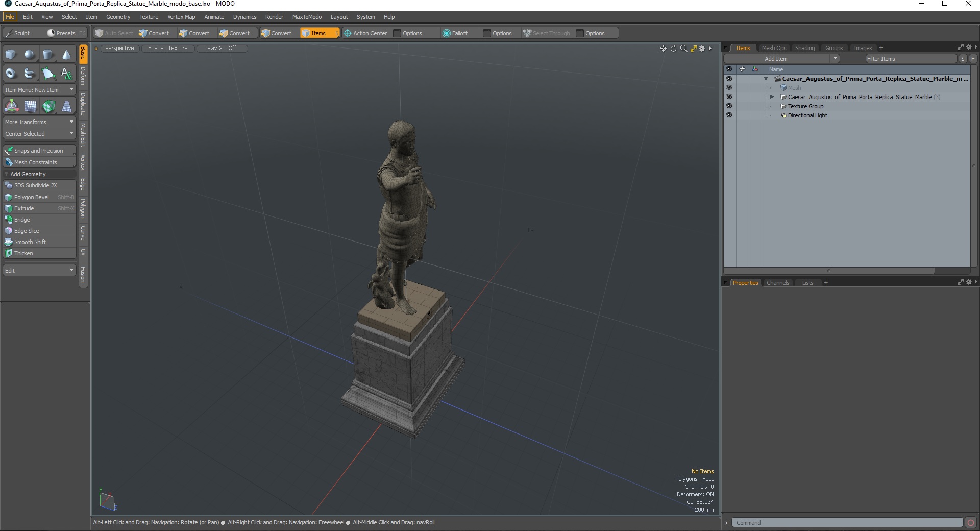This screenshot has height=531, width=980.
Task: Select the pen drawing tool
Action: tap(48, 74)
